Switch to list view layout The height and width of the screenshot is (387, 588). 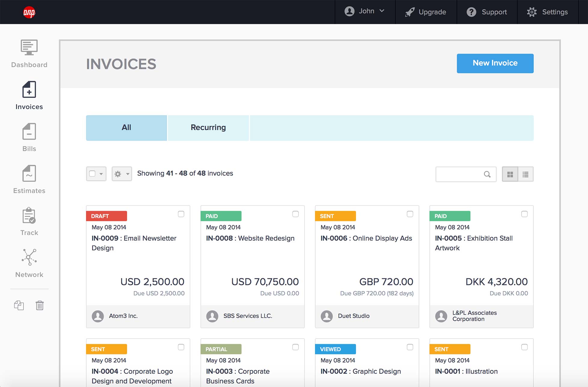pyautogui.click(x=525, y=174)
